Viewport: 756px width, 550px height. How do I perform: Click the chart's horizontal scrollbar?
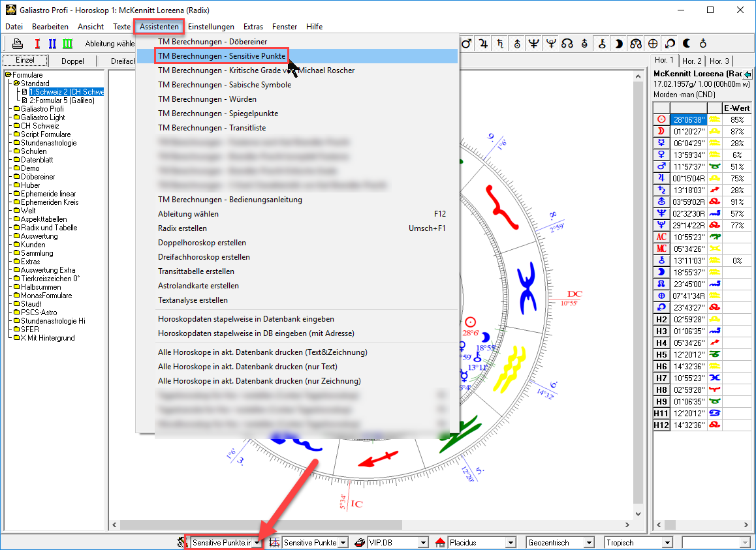[x=260, y=525]
